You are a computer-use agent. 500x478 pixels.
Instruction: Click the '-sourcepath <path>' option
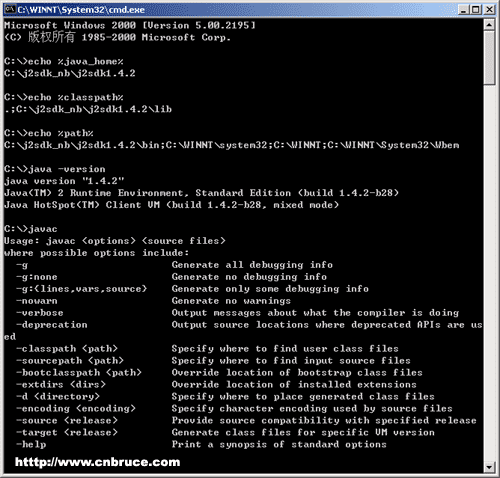(x=70, y=361)
